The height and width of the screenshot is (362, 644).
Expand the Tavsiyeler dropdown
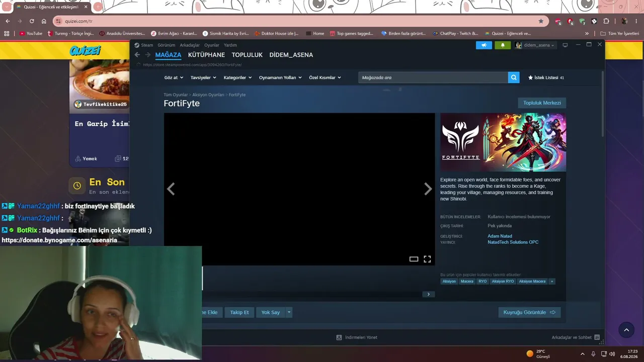pyautogui.click(x=203, y=77)
